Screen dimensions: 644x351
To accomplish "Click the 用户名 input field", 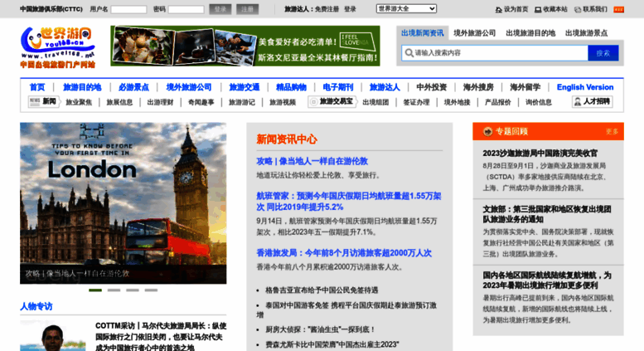I will (x=128, y=9).
